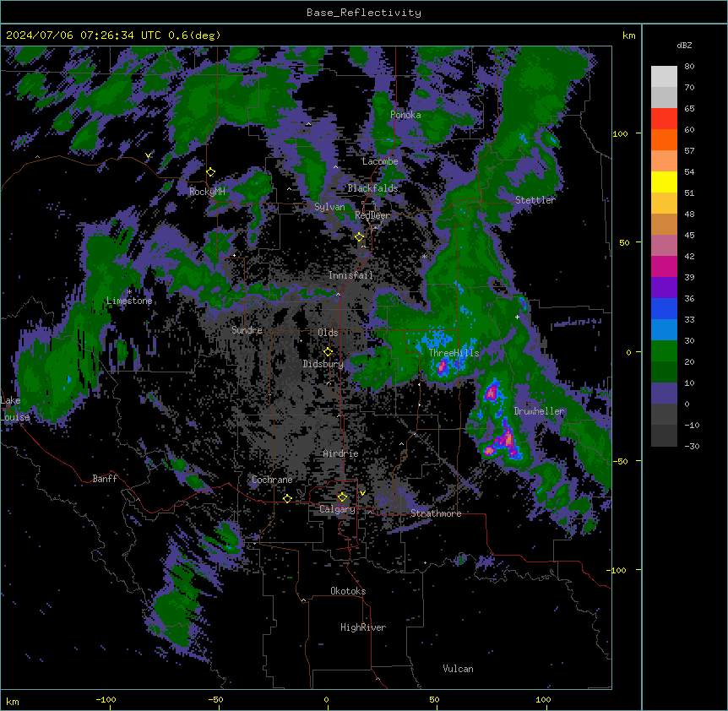Click the Stettler city label
This screenshot has width=728, height=711.
(x=535, y=200)
